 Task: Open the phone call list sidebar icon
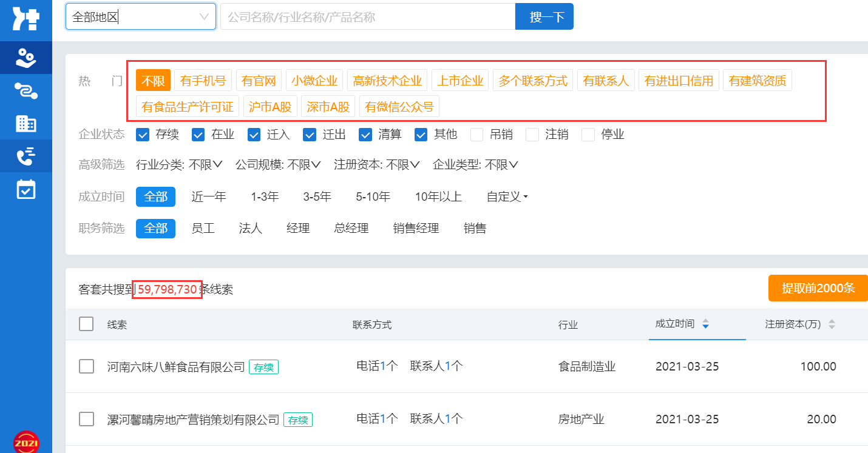coord(25,156)
